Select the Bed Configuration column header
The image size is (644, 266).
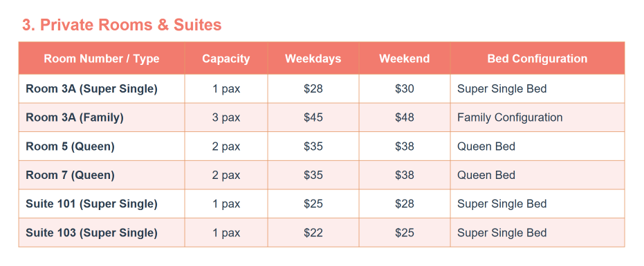[x=537, y=58]
